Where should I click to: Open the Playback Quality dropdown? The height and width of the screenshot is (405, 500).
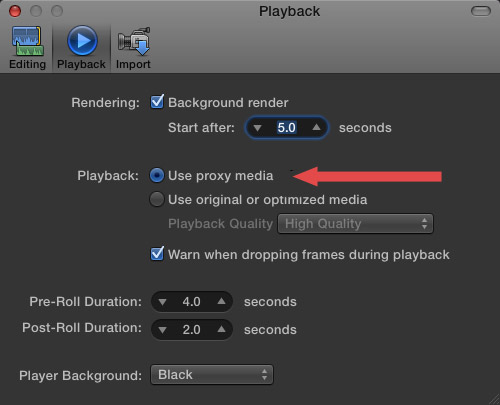(355, 224)
